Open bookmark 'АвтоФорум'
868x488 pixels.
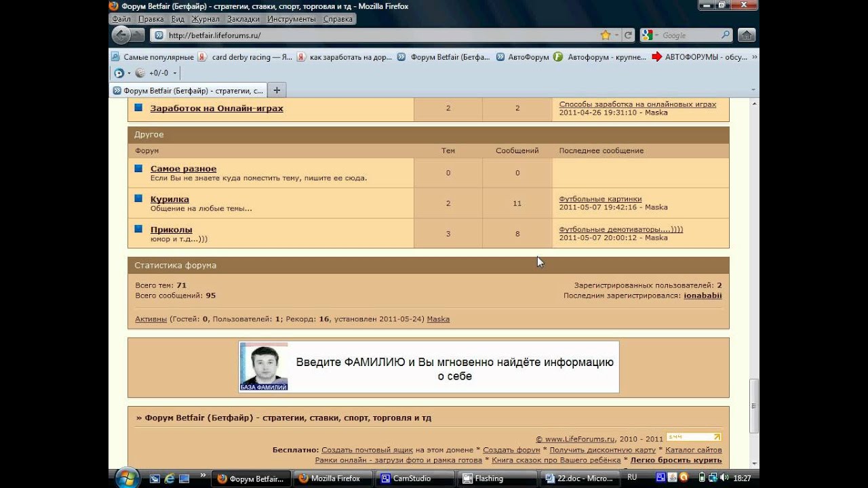click(522, 57)
